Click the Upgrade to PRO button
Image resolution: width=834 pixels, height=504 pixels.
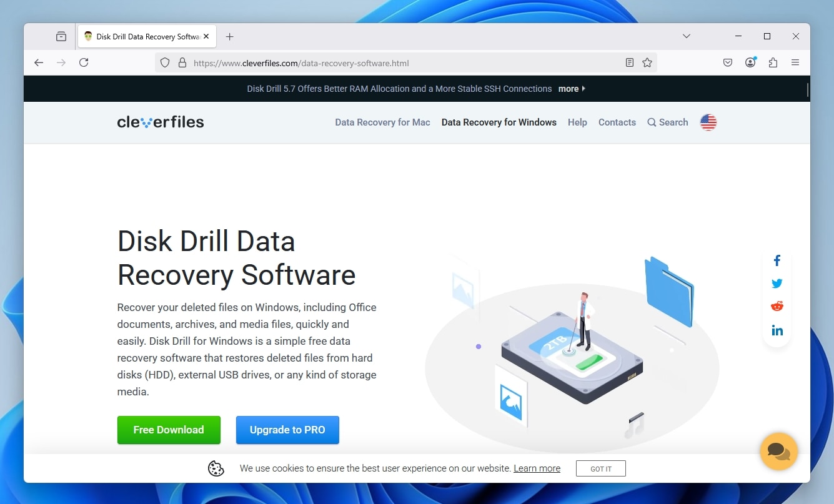coord(287,430)
